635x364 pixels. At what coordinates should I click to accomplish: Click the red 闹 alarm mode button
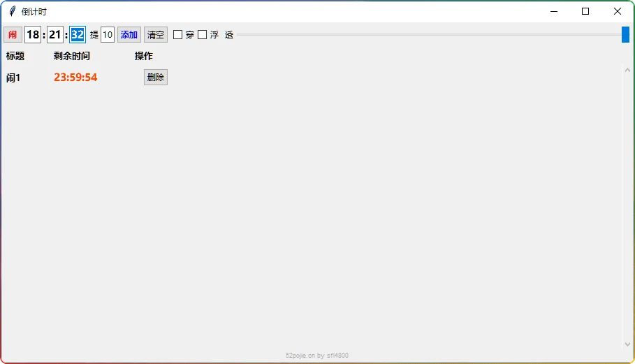point(13,35)
